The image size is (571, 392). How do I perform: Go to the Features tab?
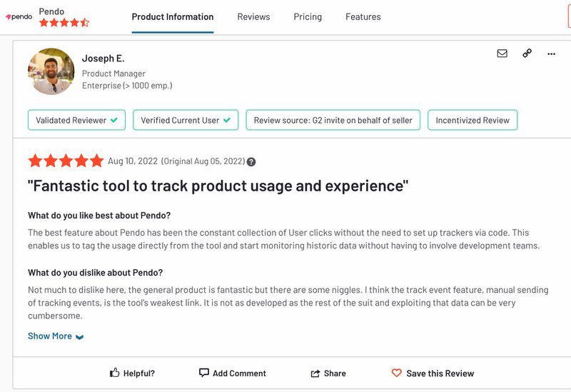pyautogui.click(x=363, y=16)
